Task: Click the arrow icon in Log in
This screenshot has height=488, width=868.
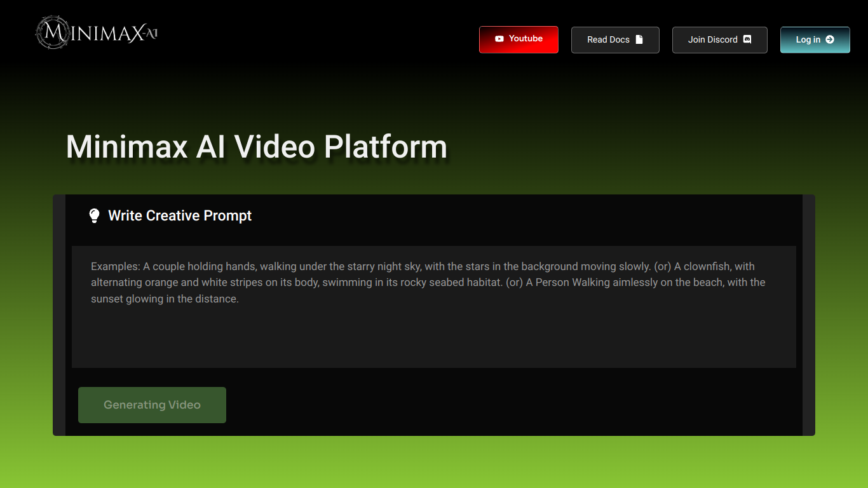Action: point(830,39)
